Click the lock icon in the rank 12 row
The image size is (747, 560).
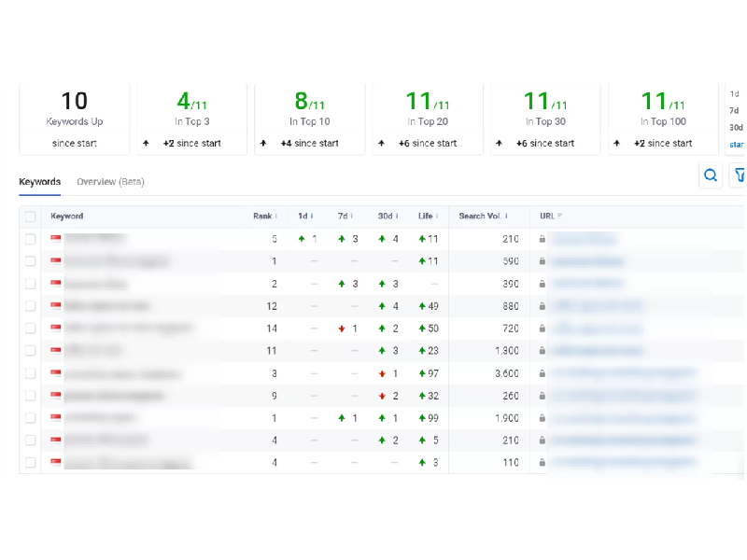(542, 306)
